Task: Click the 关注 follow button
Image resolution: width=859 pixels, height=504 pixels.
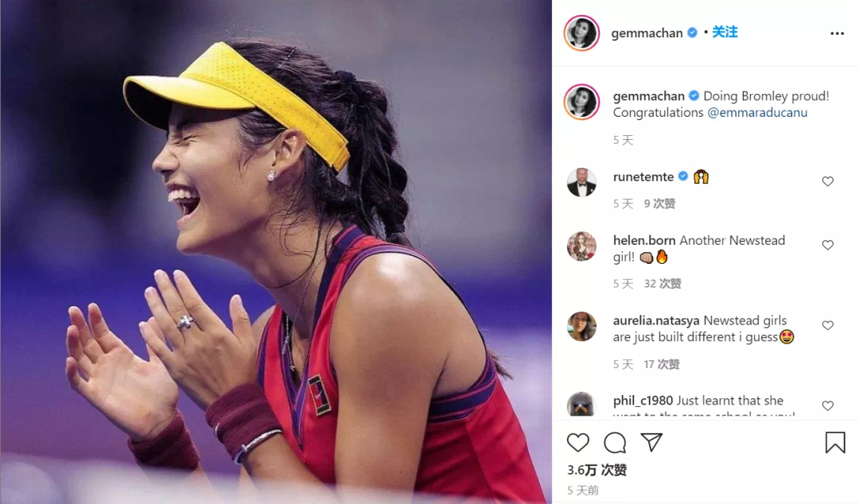Action: (725, 33)
